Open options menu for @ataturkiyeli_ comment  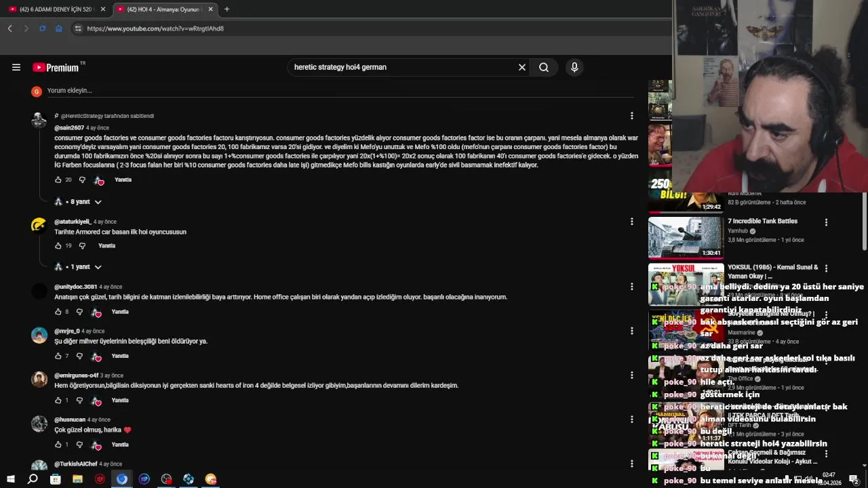point(631,222)
